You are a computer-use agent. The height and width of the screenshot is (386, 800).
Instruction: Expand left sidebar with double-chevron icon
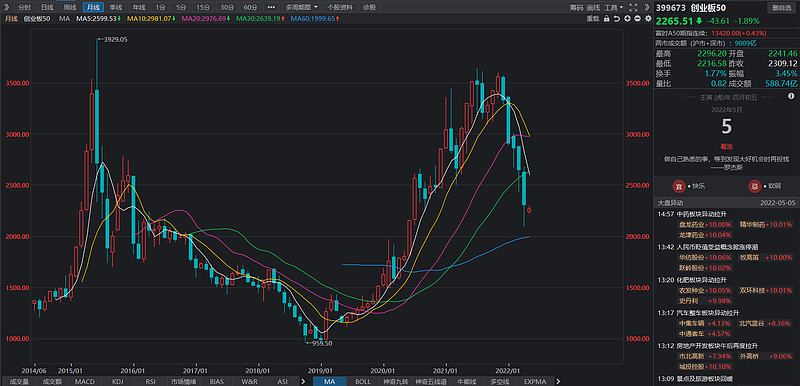(6, 7)
